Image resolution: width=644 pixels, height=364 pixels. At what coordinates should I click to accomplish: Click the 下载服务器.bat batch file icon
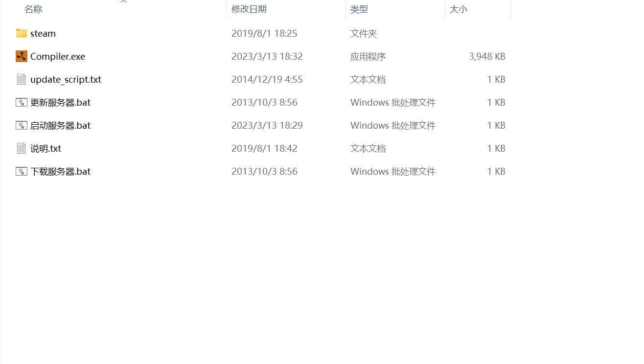[x=21, y=171]
